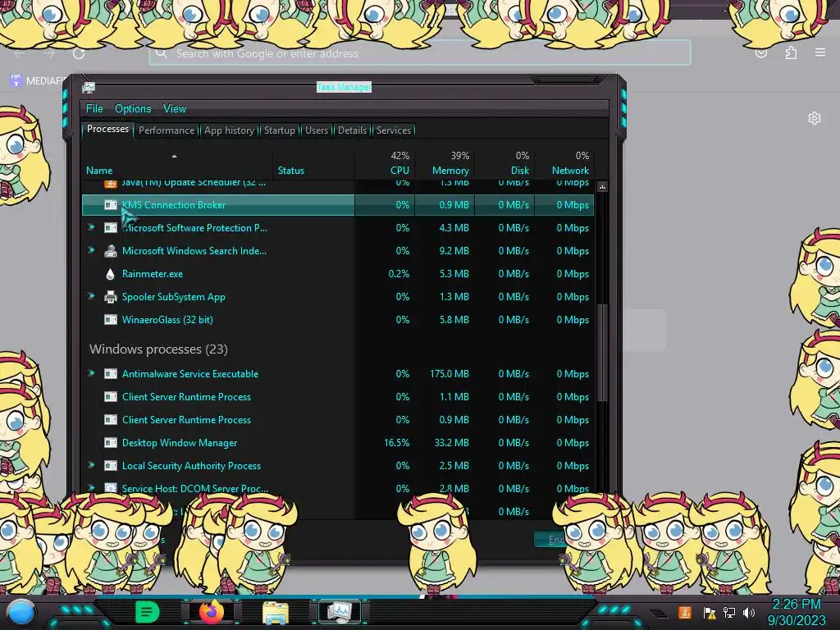Select the Processes tab
840x630 pixels.
coord(107,129)
